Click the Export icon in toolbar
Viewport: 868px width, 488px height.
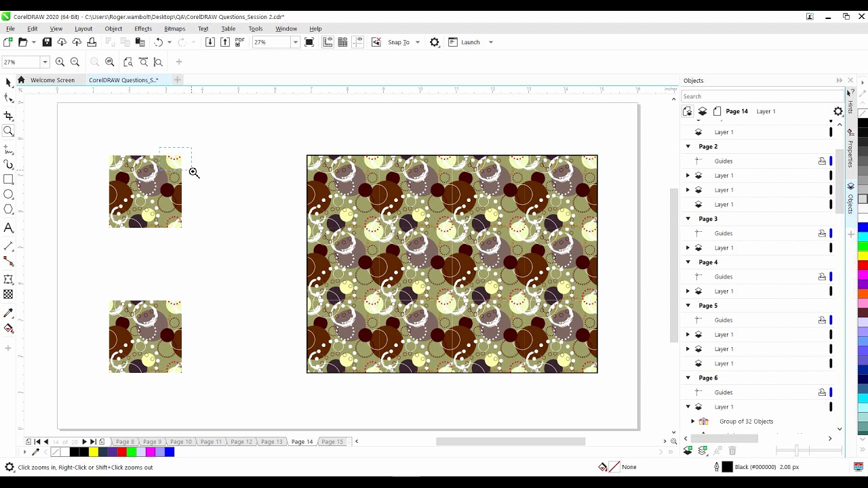[225, 42]
